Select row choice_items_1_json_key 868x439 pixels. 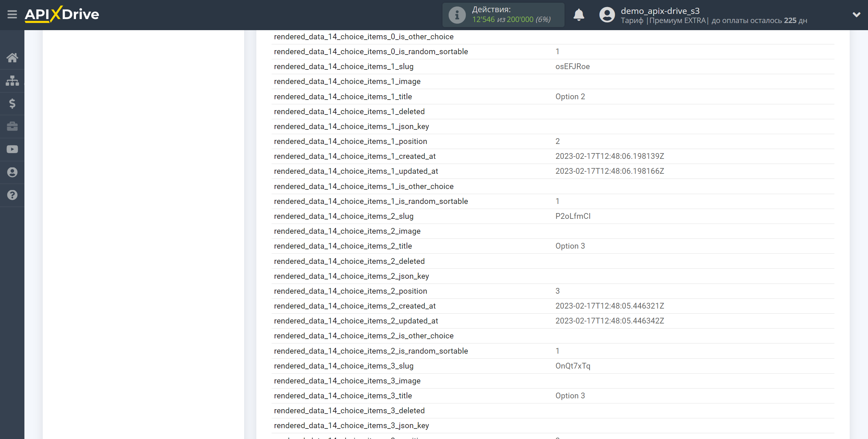tap(553, 126)
